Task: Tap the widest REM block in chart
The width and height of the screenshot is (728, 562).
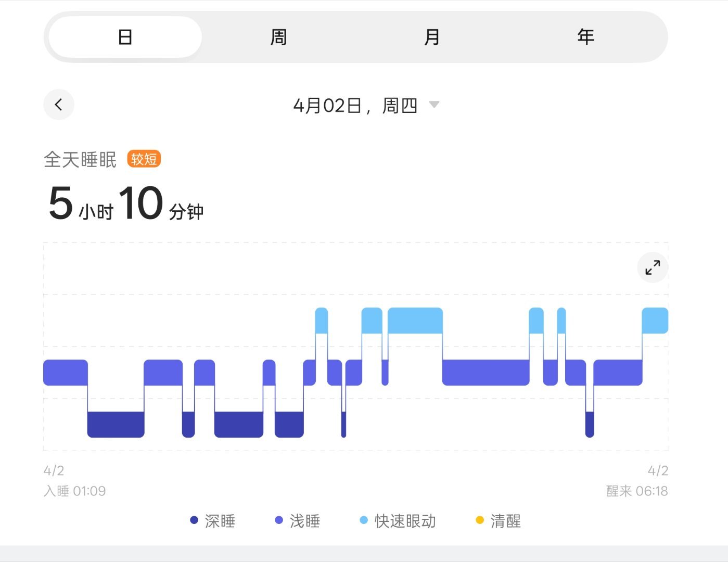Action: coord(415,321)
